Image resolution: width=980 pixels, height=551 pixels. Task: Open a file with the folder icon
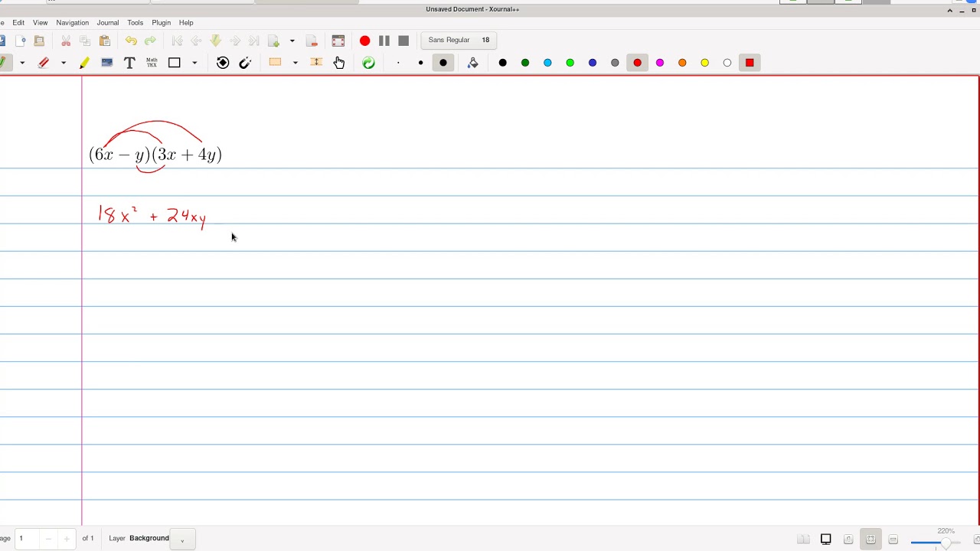coord(39,41)
